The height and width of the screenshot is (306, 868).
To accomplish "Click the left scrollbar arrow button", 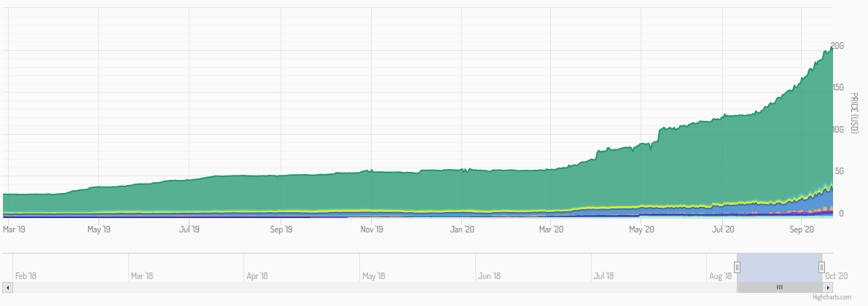I will click(x=7, y=288).
